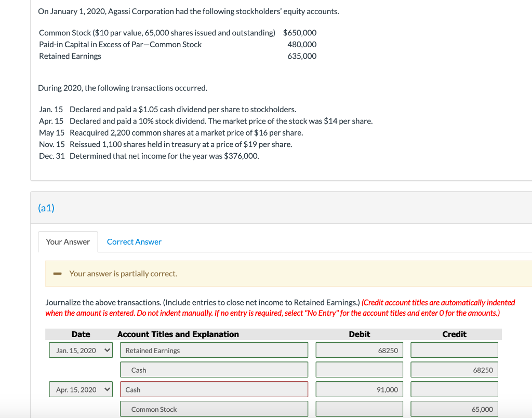Image resolution: width=532 pixels, height=418 pixels.
Task: Click the partially correct dash icon
Action: (57, 274)
